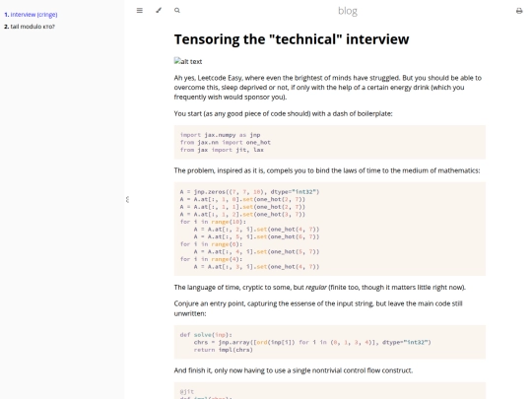Image resolution: width=532 pixels, height=399 pixels.
Task: Click the Conjure an entry point paragraph
Action: 318,308
